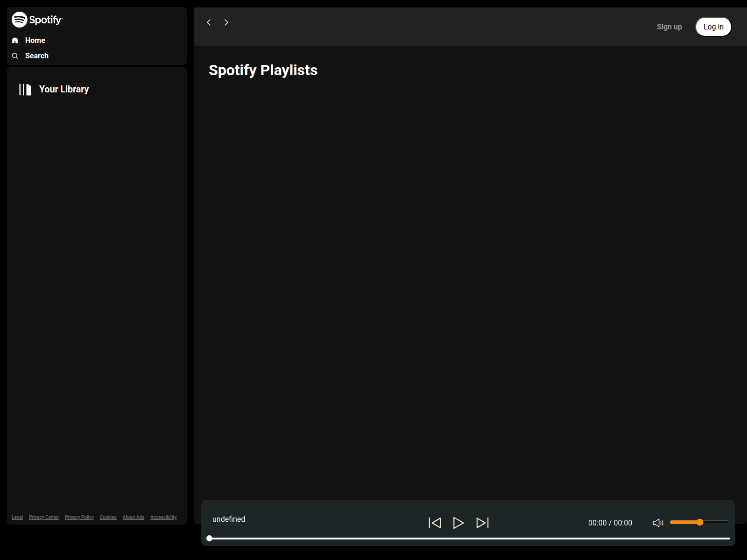Mute with the speaker icon
747x560 pixels.
[658, 523]
